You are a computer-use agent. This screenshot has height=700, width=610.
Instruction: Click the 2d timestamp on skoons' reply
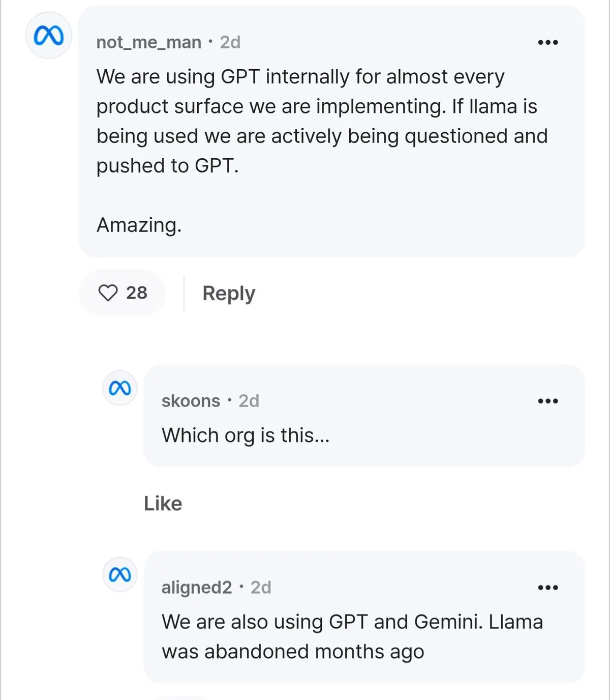(249, 401)
